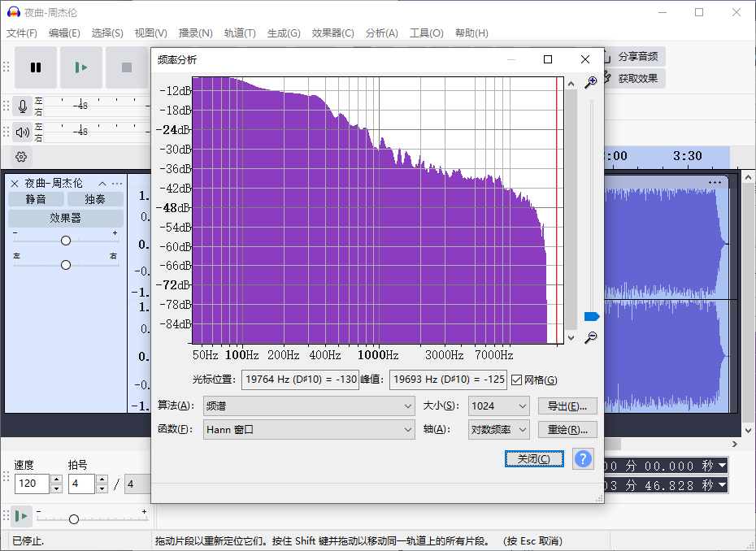The width and height of the screenshot is (756, 551).
Task: Click the microphone recording meter icon
Action: click(20, 105)
